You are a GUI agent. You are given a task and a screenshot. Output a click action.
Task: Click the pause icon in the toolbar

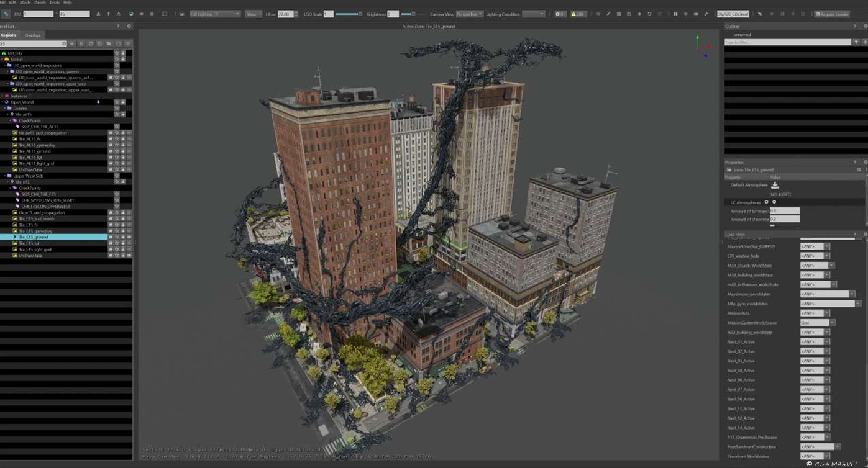click(675, 14)
